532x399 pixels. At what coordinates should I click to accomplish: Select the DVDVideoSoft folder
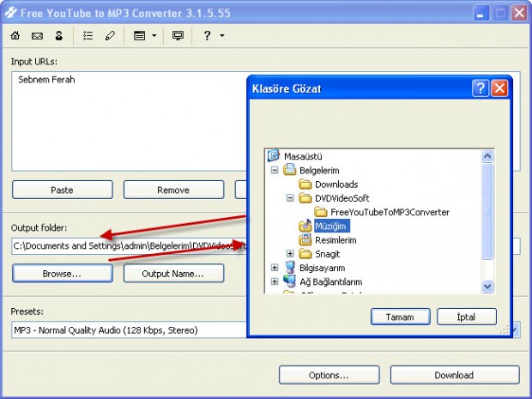pos(342,198)
